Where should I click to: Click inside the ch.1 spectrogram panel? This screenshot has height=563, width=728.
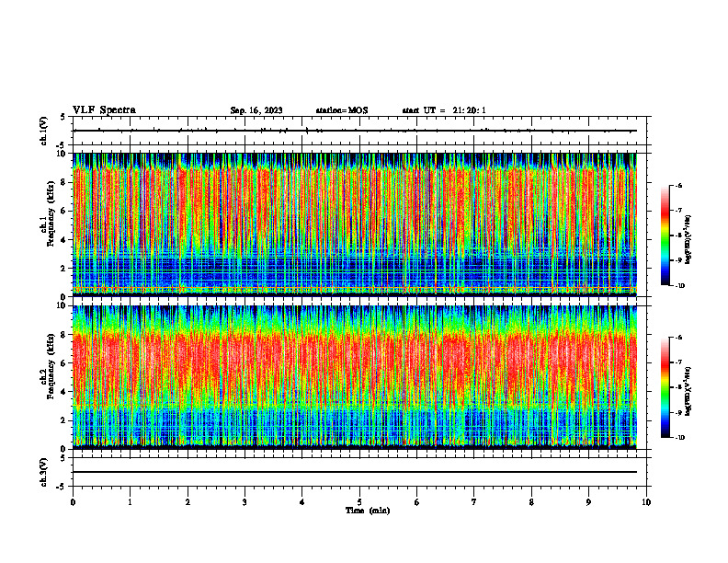pyautogui.click(x=355, y=224)
